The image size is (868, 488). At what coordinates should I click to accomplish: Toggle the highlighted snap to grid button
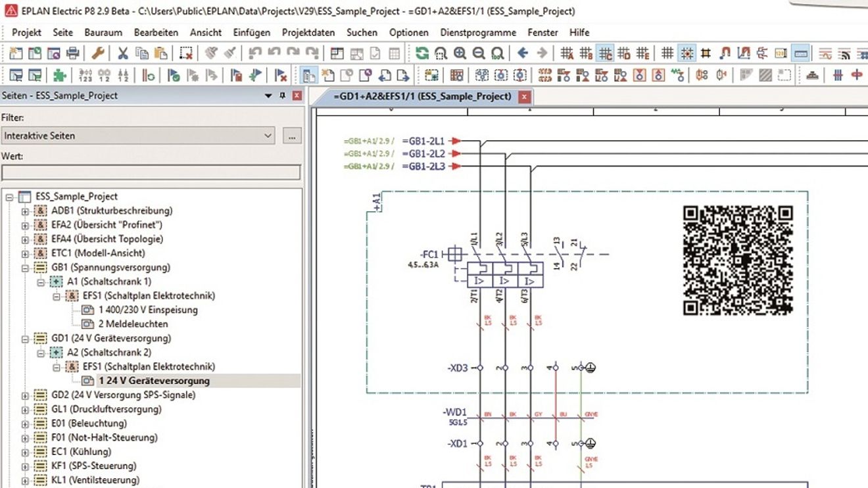(687, 53)
